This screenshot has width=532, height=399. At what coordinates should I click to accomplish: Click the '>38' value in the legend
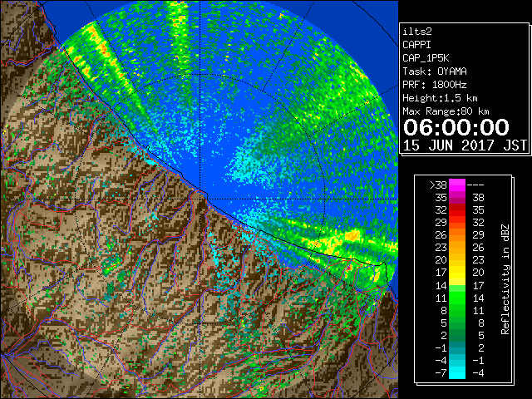coord(438,185)
